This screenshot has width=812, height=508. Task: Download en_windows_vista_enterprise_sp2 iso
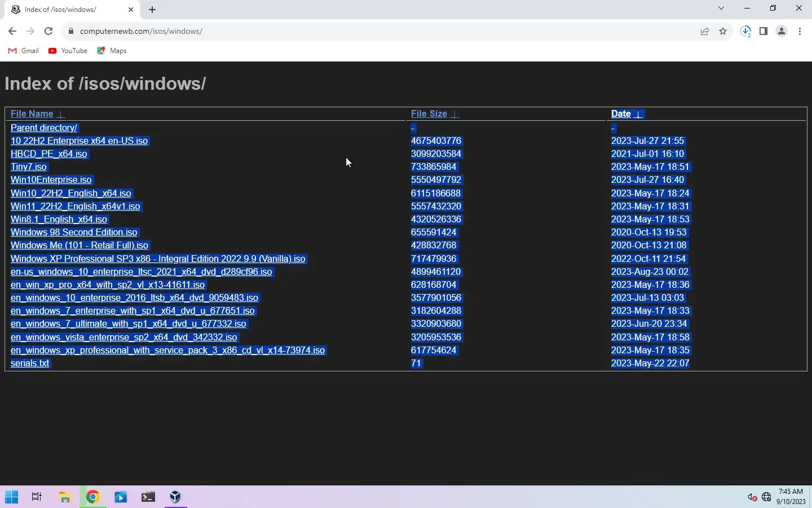pos(124,338)
